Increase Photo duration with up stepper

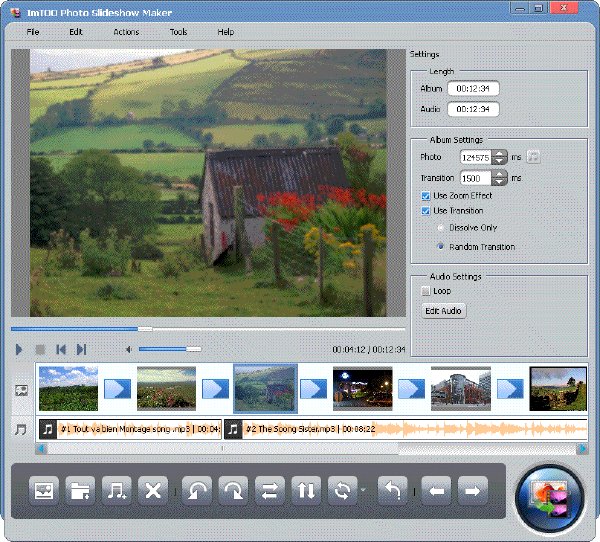click(499, 154)
